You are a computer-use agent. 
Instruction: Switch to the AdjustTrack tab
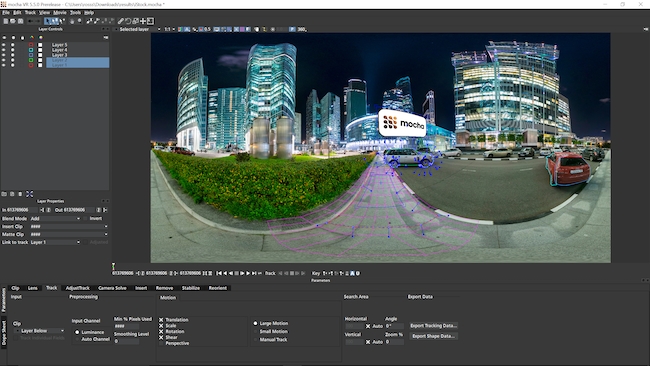(x=78, y=288)
